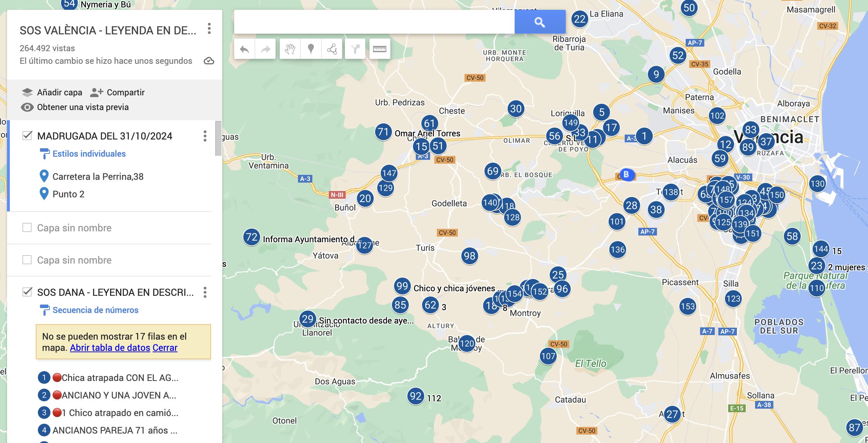Click map marker 9 near Godella
The width and height of the screenshot is (868, 443).
656,74
